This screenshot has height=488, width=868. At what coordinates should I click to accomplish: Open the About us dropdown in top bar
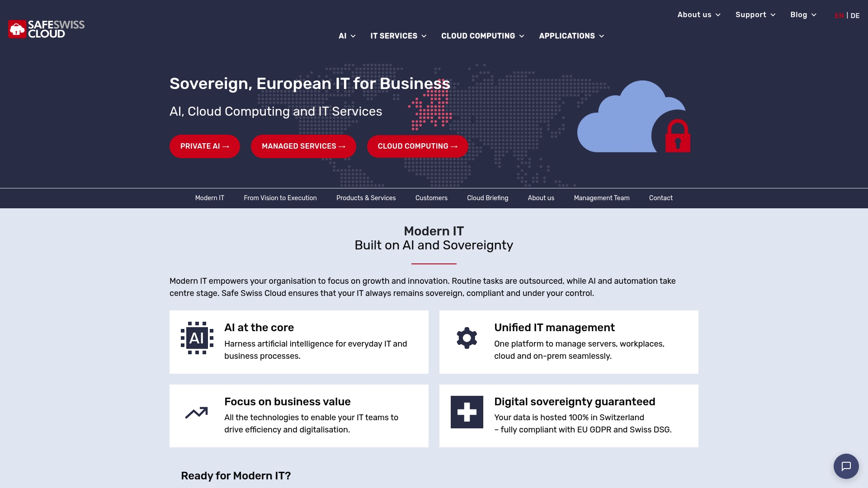tap(699, 15)
